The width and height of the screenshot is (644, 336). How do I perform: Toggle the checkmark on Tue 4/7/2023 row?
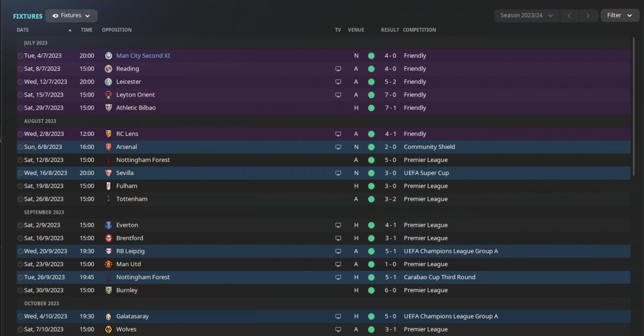(x=20, y=56)
